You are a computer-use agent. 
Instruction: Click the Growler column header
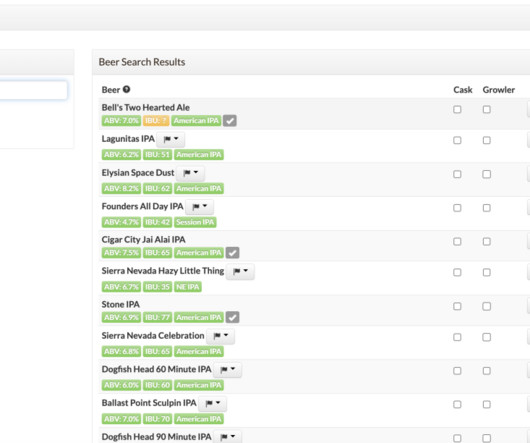click(x=499, y=90)
